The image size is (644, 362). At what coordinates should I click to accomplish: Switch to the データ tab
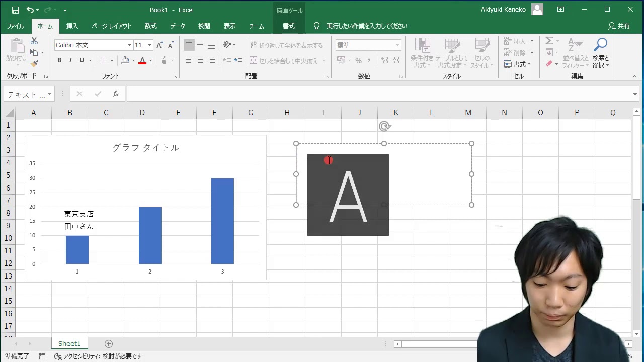[178, 26]
